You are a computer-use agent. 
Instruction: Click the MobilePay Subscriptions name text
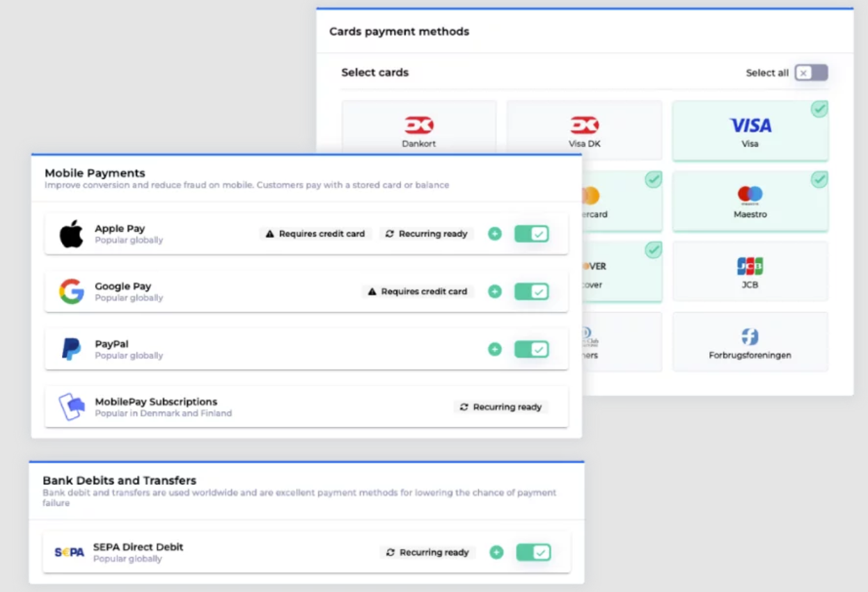156,401
